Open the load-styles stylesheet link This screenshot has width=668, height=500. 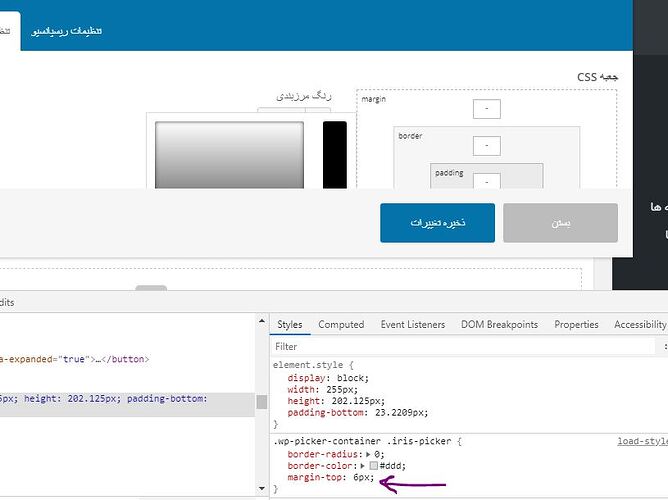642,441
